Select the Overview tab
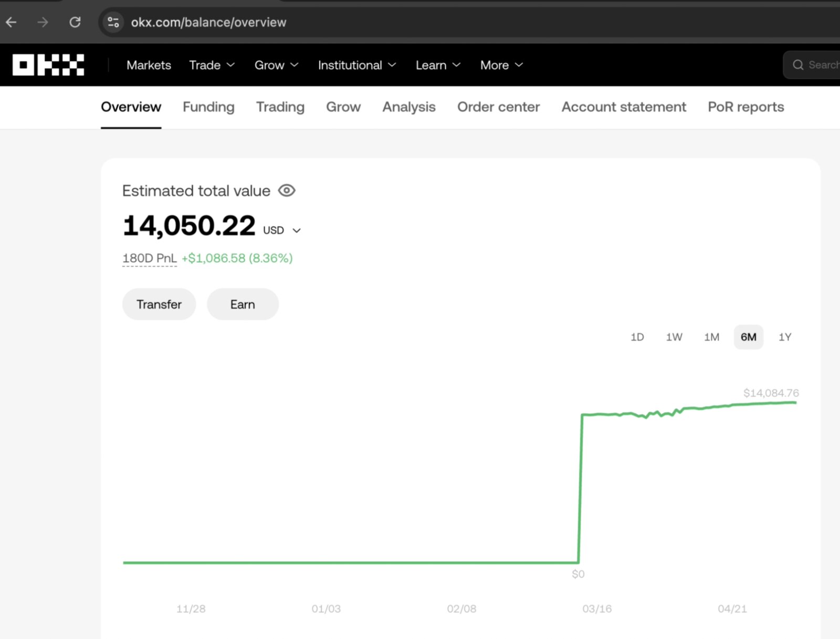This screenshot has width=840, height=639. tap(131, 107)
